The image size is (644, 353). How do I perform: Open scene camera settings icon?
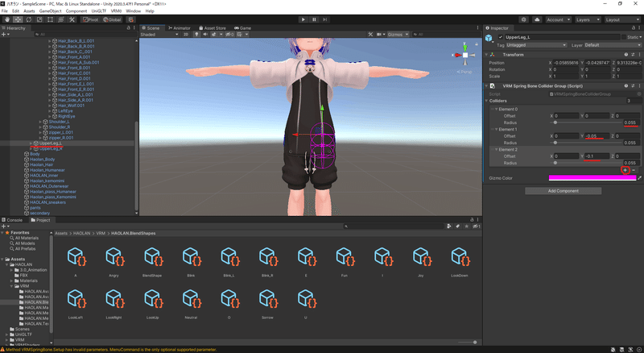pos(380,35)
